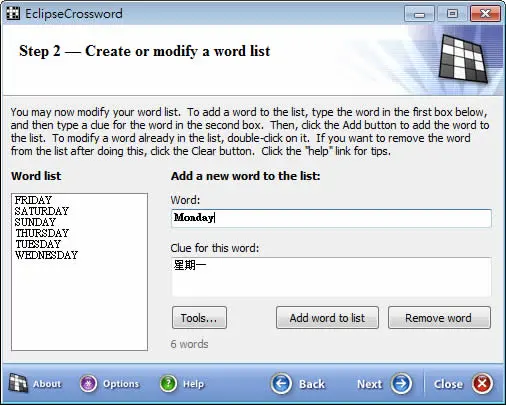Click the EclipseCrossword title bar app icon
The width and height of the screenshot is (506, 406).
[13, 14]
